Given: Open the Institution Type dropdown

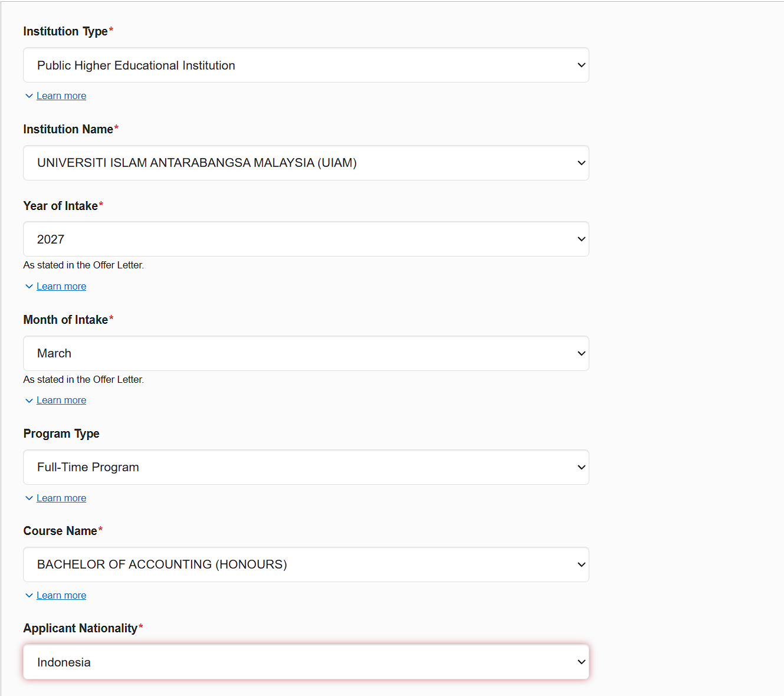Looking at the screenshot, I should coord(306,65).
